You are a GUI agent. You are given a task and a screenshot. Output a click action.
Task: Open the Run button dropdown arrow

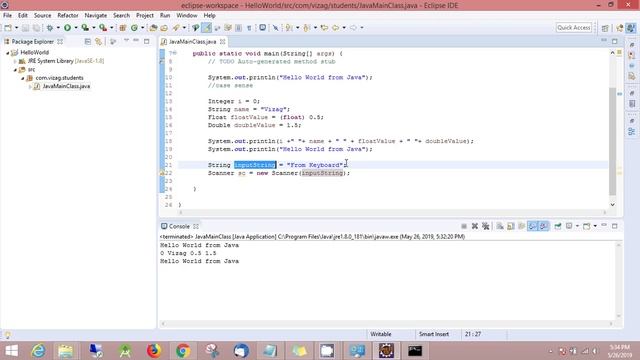76,28
